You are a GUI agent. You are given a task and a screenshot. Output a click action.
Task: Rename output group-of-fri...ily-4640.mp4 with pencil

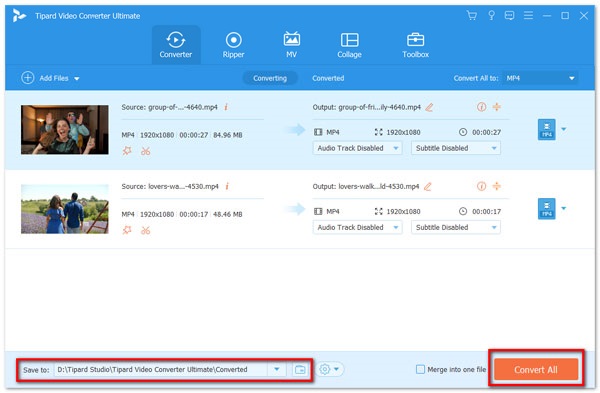pyautogui.click(x=429, y=107)
